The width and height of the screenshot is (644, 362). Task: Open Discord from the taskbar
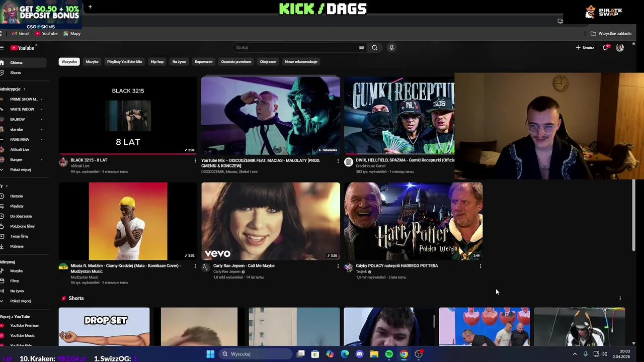[359, 354]
